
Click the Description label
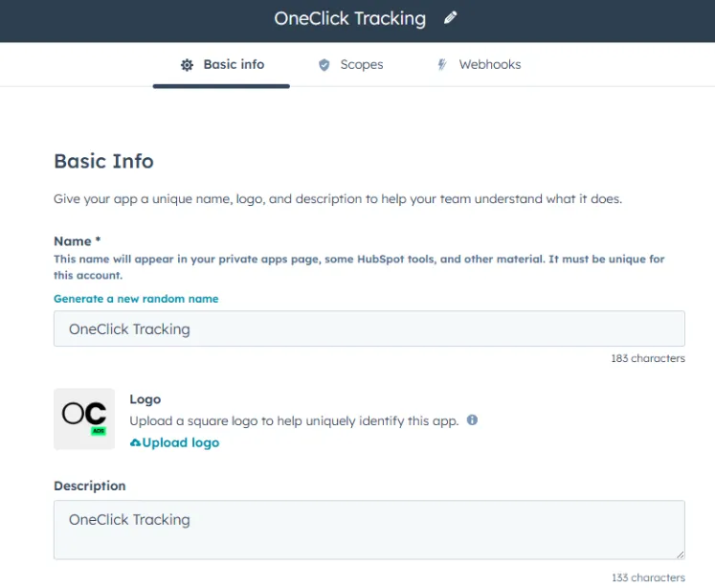click(x=90, y=486)
